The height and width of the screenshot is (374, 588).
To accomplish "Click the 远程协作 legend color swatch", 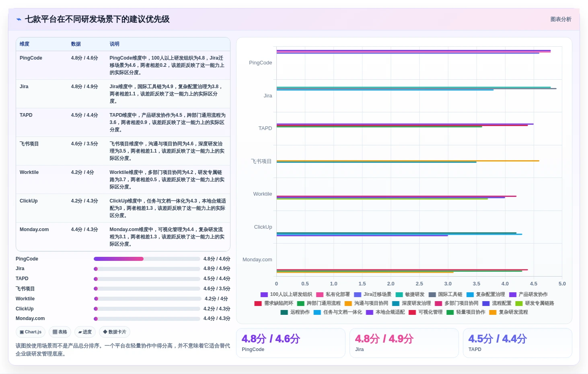I will tap(284, 312).
